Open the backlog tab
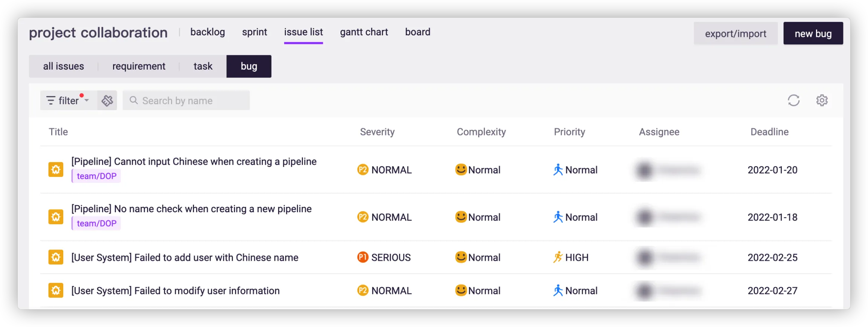868x327 pixels. coord(207,32)
